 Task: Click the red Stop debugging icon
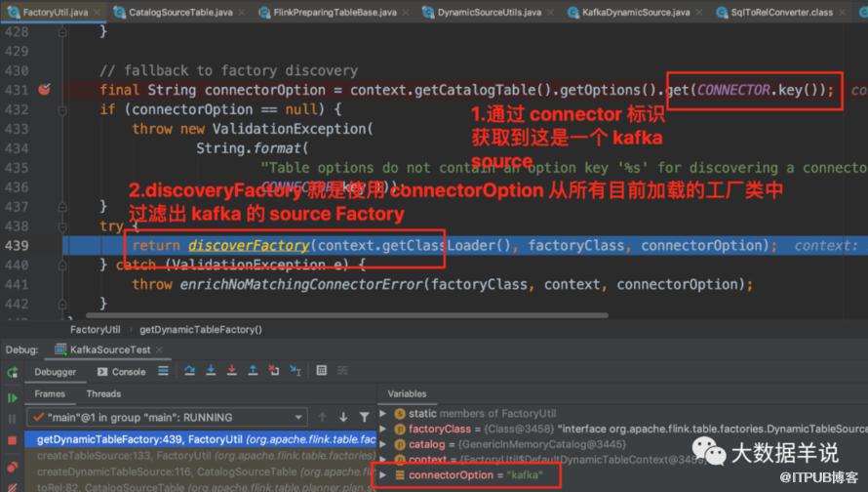[12, 440]
